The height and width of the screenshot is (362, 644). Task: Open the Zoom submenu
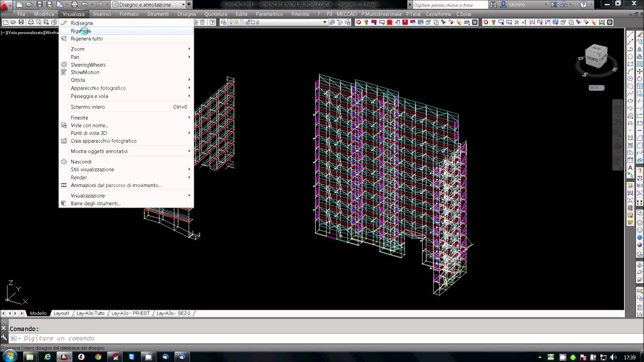coord(126,49)
